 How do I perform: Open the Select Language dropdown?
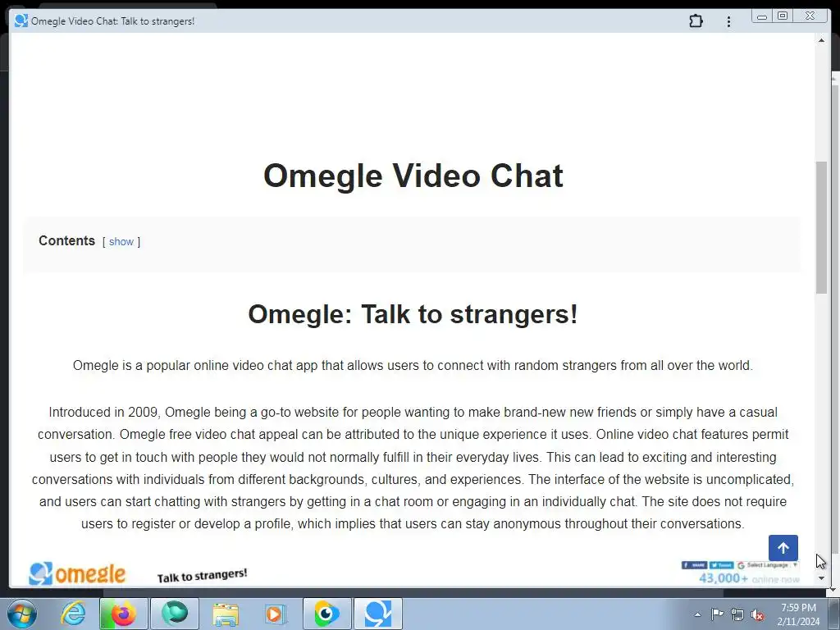768,565
